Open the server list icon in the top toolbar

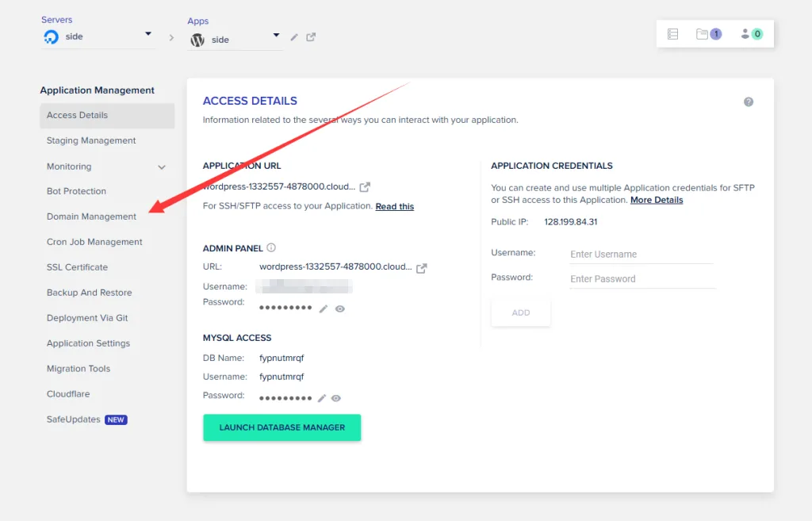coord(672,34)
